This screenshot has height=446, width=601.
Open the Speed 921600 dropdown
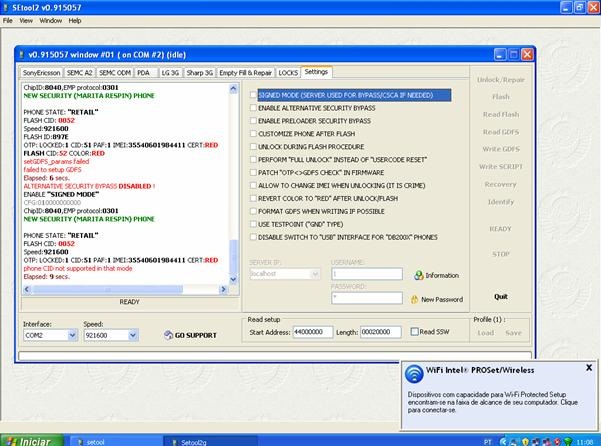tap(133, 335)
